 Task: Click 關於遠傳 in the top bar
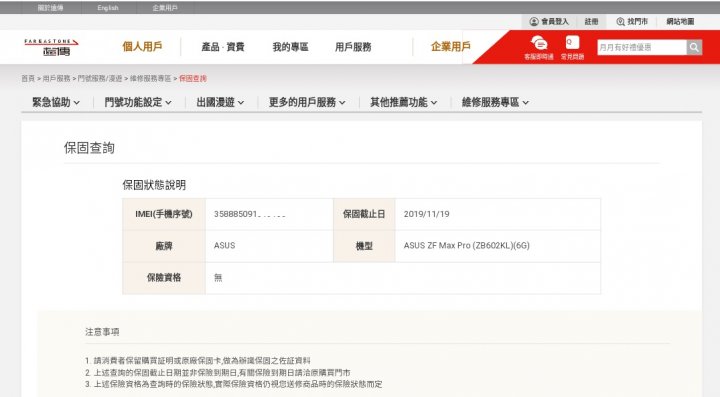(x=51, y=8)
